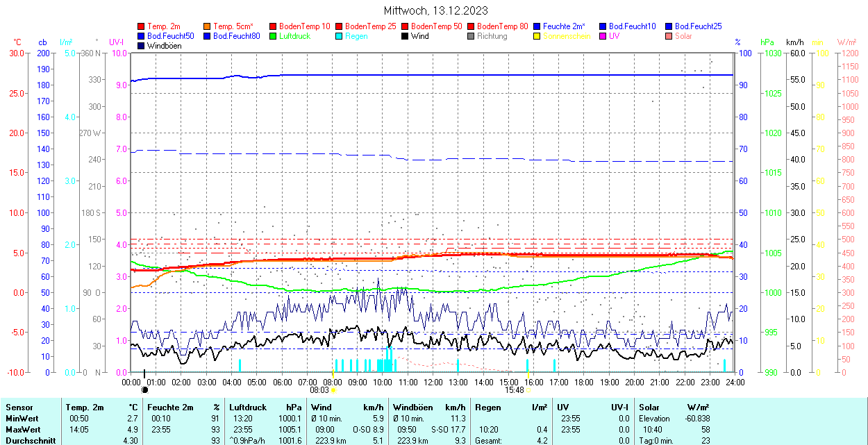Click the cyan Regen legend square

point(340,36)
